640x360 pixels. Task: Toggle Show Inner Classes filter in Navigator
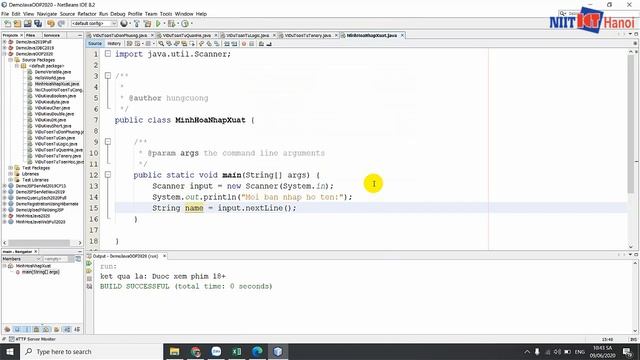point(47,329)
